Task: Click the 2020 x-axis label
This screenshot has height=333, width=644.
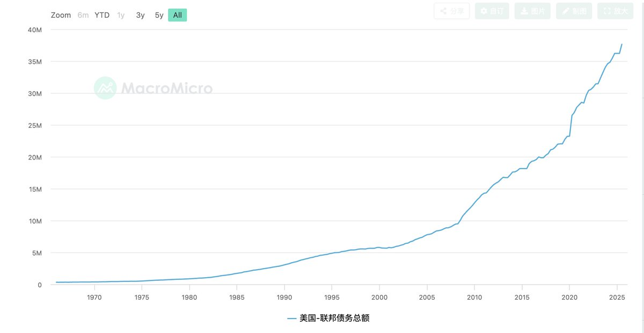Action: tap(569, 297)
